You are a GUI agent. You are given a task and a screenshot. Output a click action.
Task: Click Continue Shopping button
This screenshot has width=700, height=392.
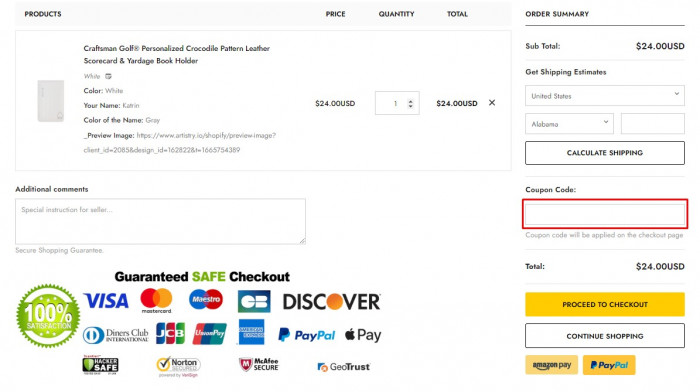[604, 336]
